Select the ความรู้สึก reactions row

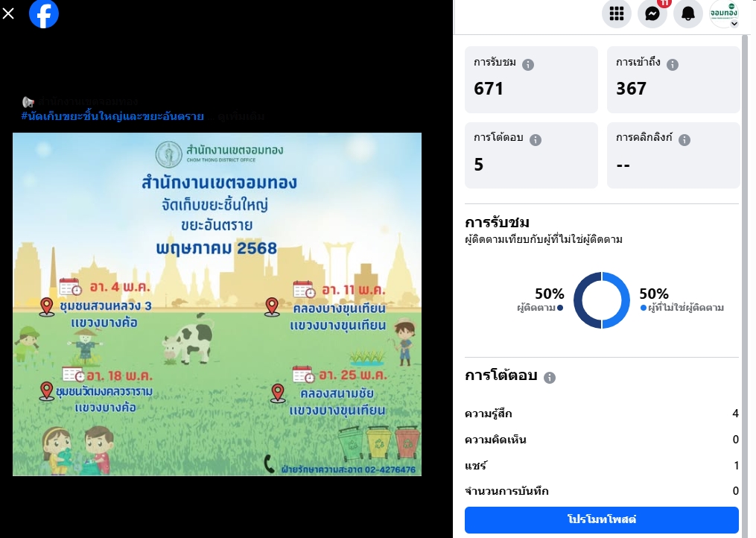602,414
